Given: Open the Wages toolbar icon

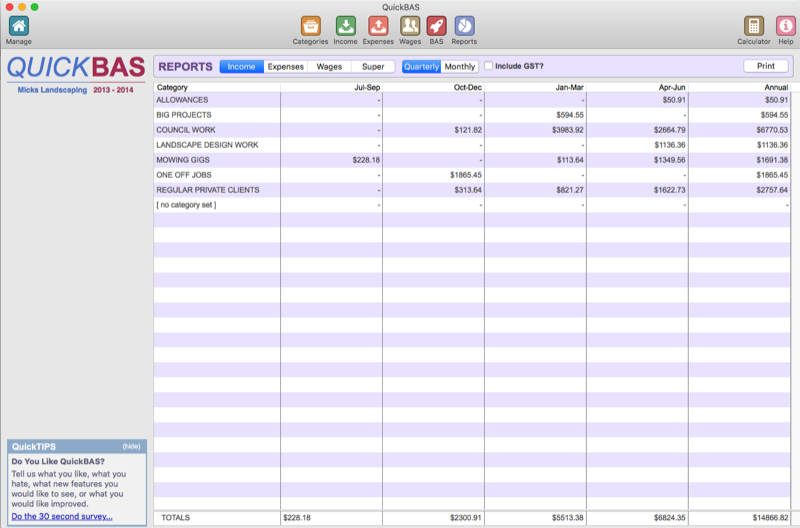Looking at the screenshot, I should (410, 26).
